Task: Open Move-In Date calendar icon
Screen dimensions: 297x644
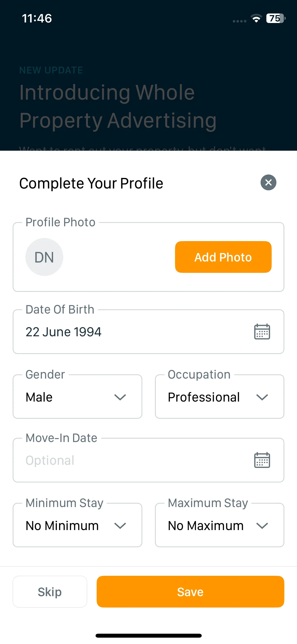Action: coord(262,460)
